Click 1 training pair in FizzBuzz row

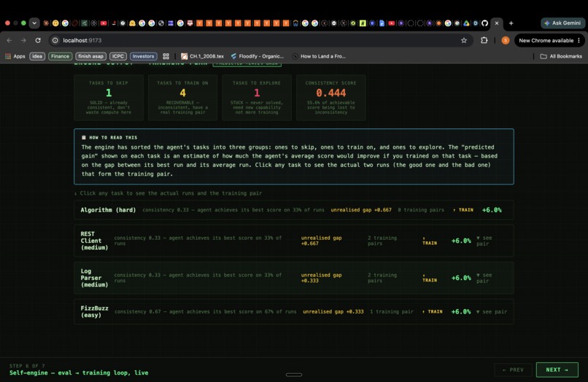coord(392,311)
